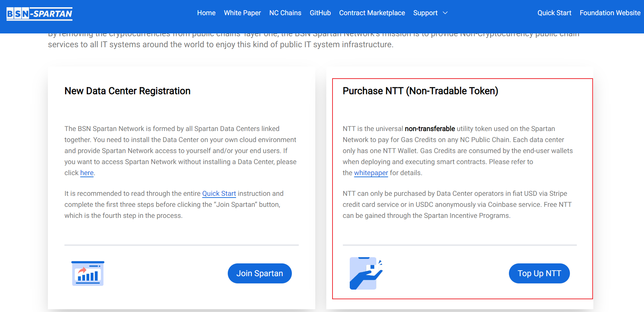Screen dimensions: 644x312
Task: Navigate to NC Chains
Action: pyautogui.click(x=285, y=13)
